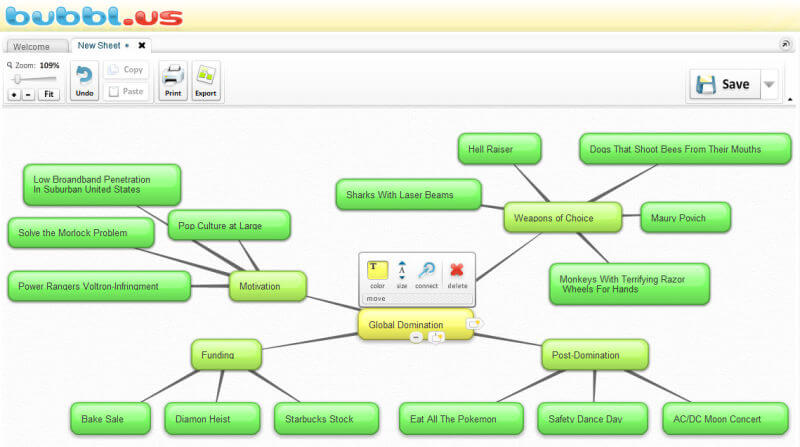Viewport: 800px width, 447px height.
Task: Collapse Global Domination with minus toggle
Action: (416, 338)
